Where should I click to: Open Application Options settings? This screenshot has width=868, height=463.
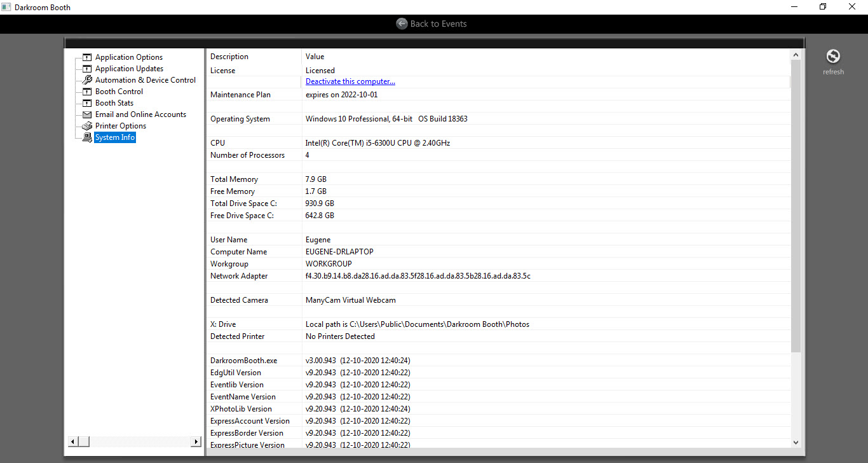tap(129, 57)
